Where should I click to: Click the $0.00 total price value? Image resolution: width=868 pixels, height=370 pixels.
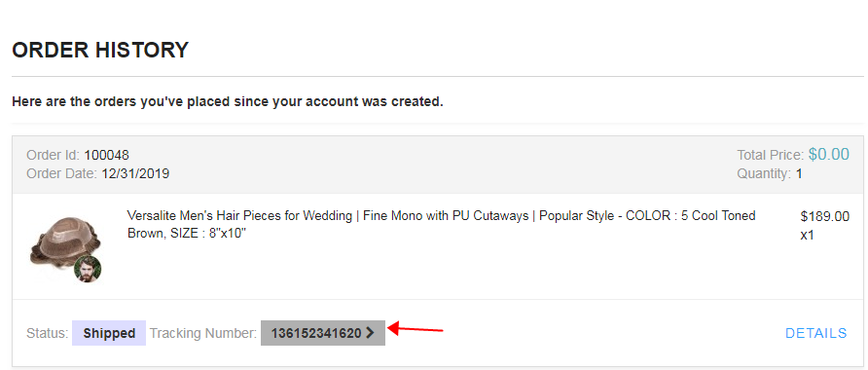[x=829, y=154]
